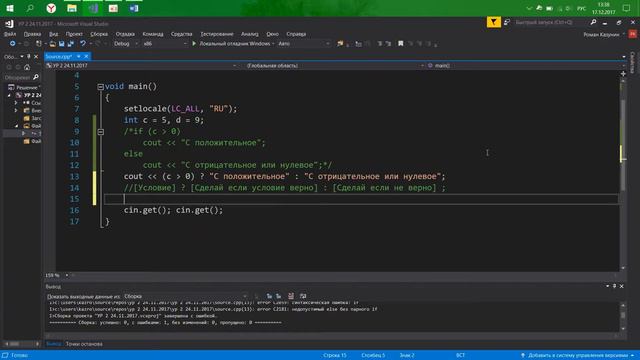
Task: Close the Source.cpp tab
Action: click(86, 56)
